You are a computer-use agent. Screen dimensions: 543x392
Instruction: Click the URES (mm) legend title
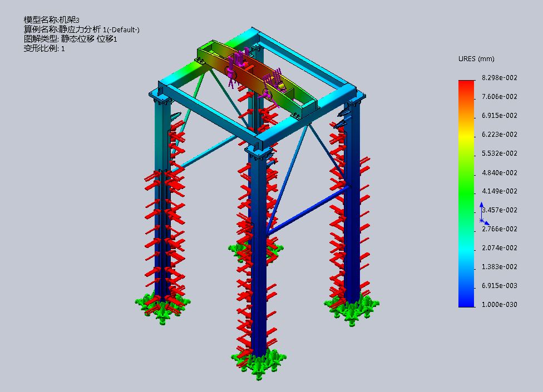tap(476, 59)
